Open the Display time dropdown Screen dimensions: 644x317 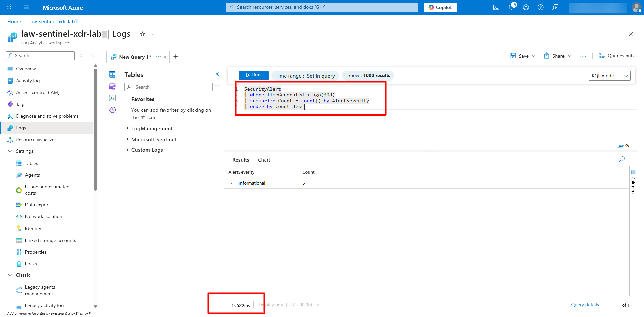(x=289, y=305)
